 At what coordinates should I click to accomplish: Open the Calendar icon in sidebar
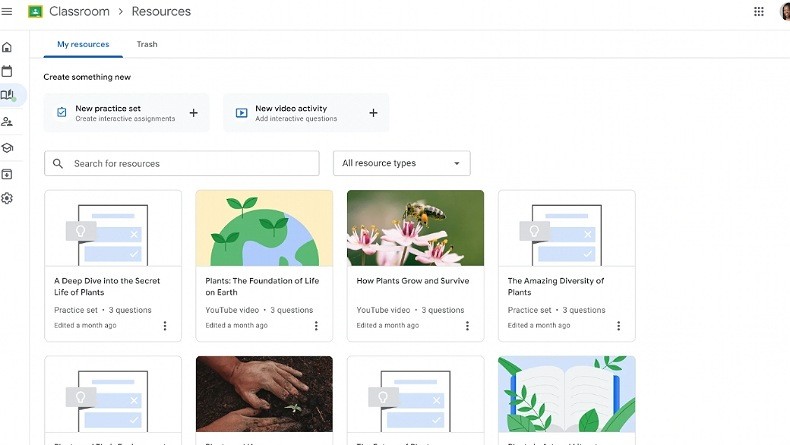pyautogui.click(x=7, y=71)
